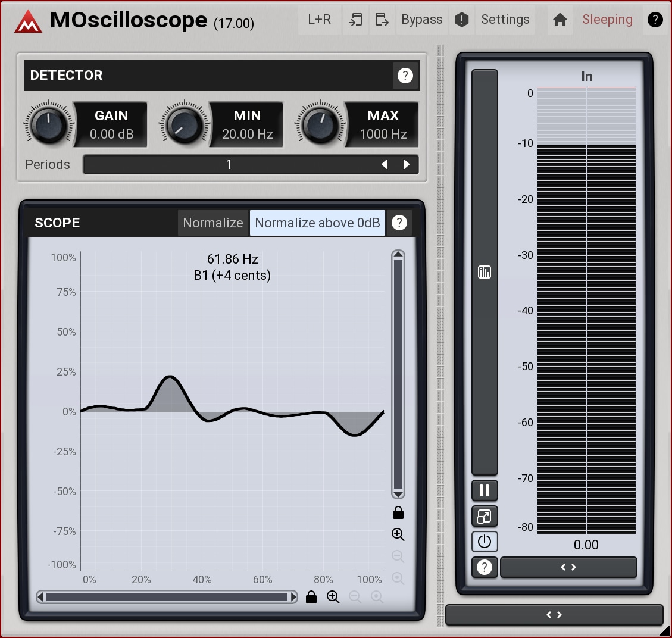Toggle the Bypass button
The width and height of the screenshot is (672, 638).
click(421, 20)
